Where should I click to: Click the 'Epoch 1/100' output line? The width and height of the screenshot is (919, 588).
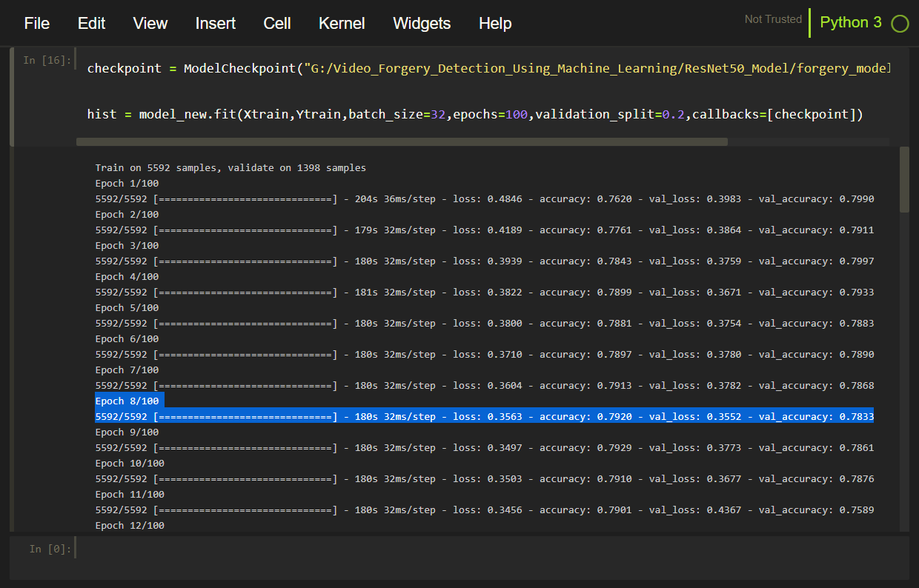[127, 184]
